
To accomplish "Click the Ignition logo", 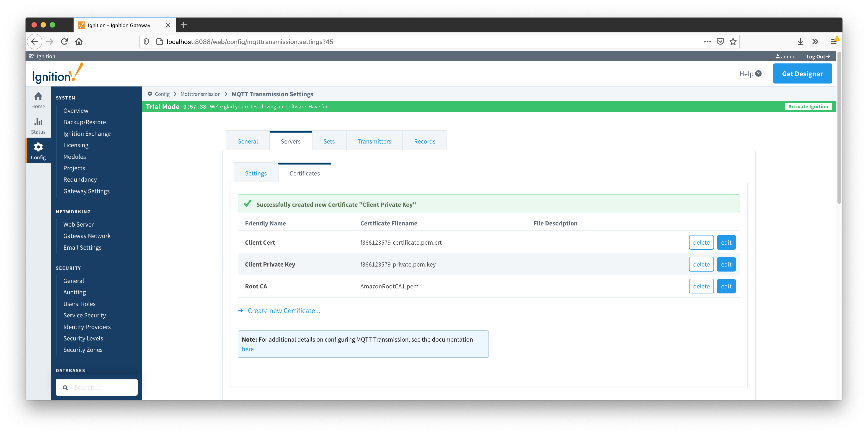I will [58, 73].
